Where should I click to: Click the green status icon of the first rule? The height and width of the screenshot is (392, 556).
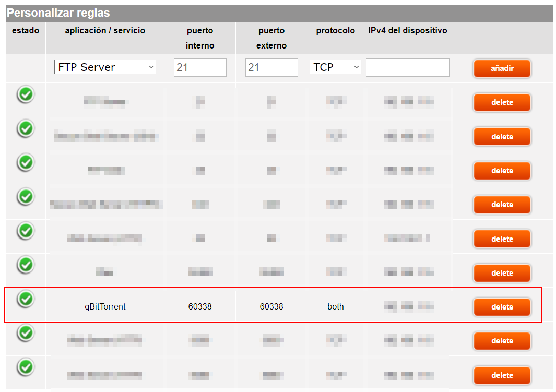[26, 94]
